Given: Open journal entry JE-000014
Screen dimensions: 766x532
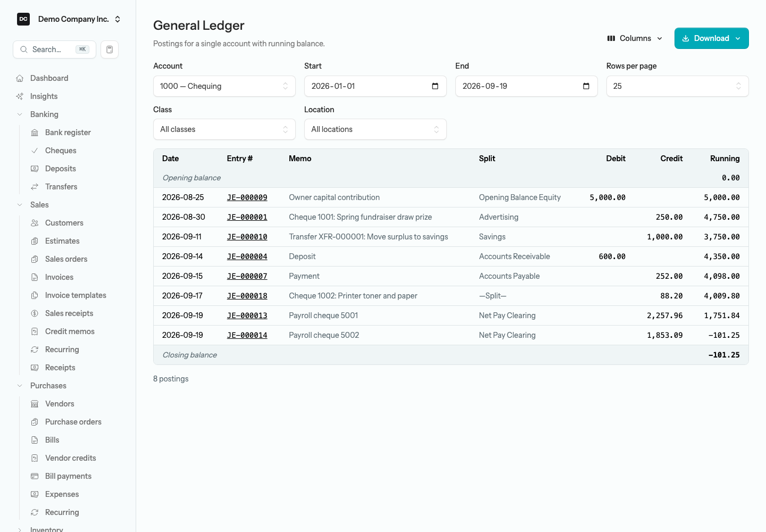Looking at the screenshot, I should coord(247,335).
